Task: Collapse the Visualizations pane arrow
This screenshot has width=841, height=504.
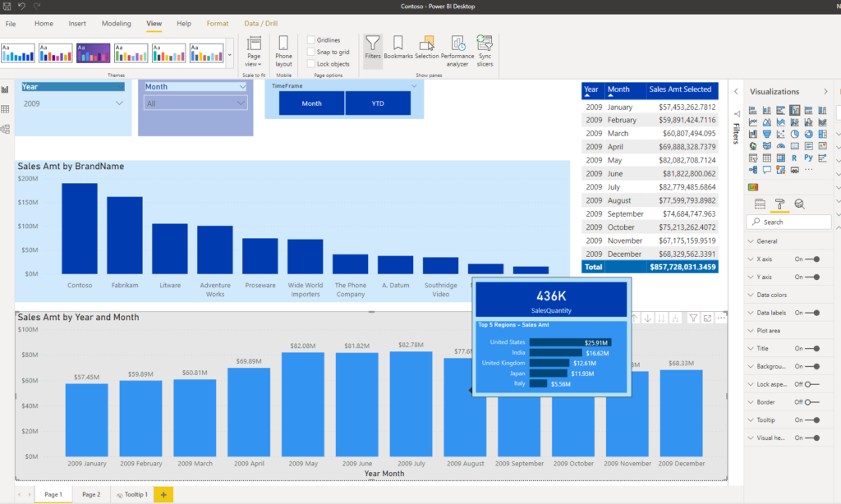Action: click(x=825, y=92)
